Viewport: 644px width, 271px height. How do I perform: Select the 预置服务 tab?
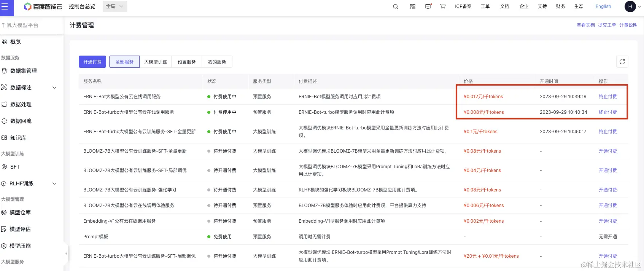(x=187, y=62)
